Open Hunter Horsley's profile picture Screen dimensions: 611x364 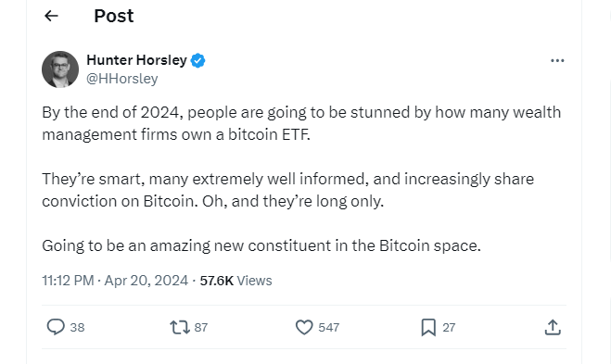tap(60, 69)
